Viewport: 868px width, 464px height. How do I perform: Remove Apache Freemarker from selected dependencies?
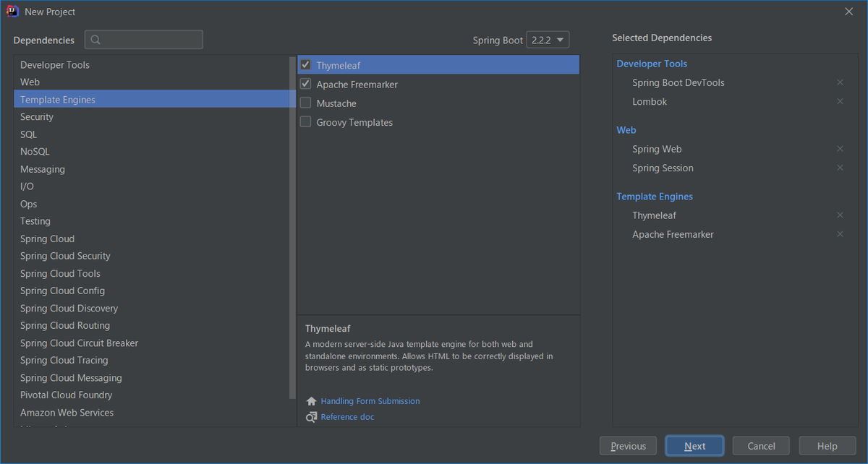tap(840, 234)
